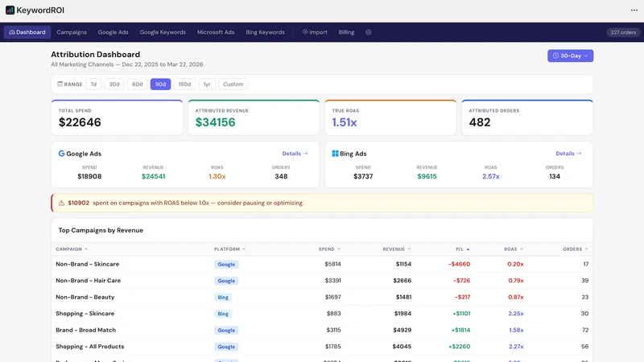
Task: Select the Non-Brand – Skincare campaign row
Action: [x=322, y=265]
